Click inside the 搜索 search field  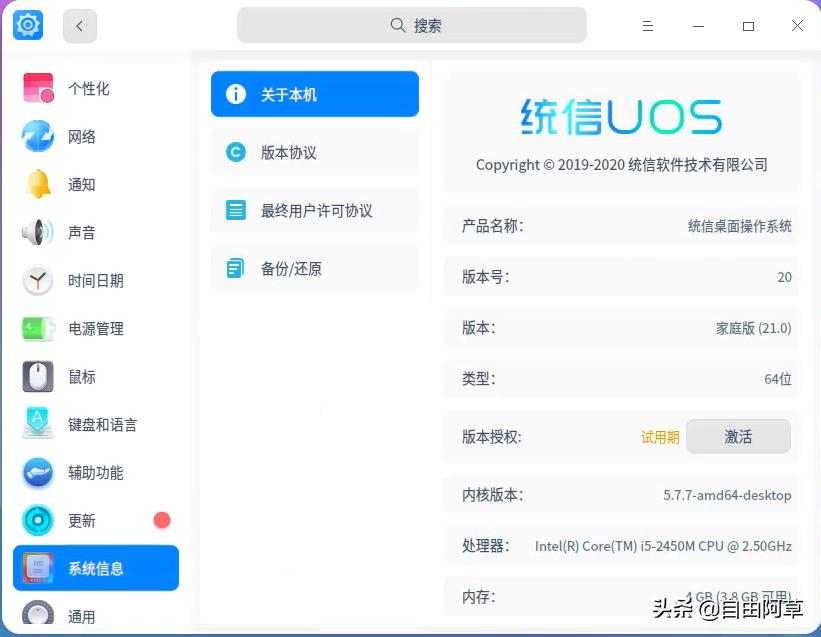click(411, 24)
